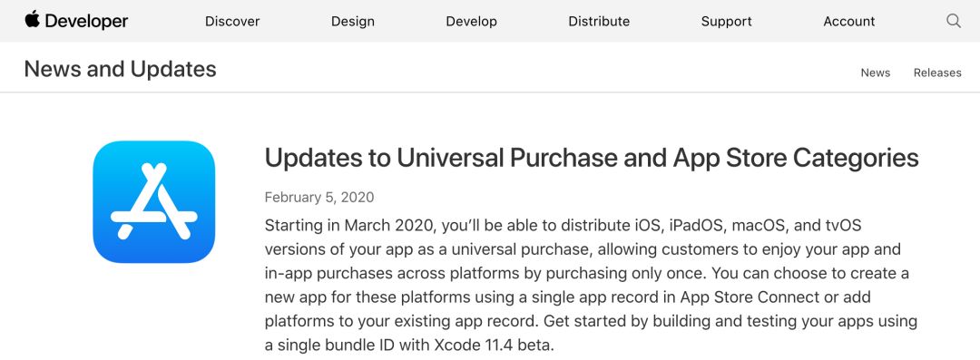Switch to the Releases tab
This screenshot has height=360, width=980.
[937, 73]
